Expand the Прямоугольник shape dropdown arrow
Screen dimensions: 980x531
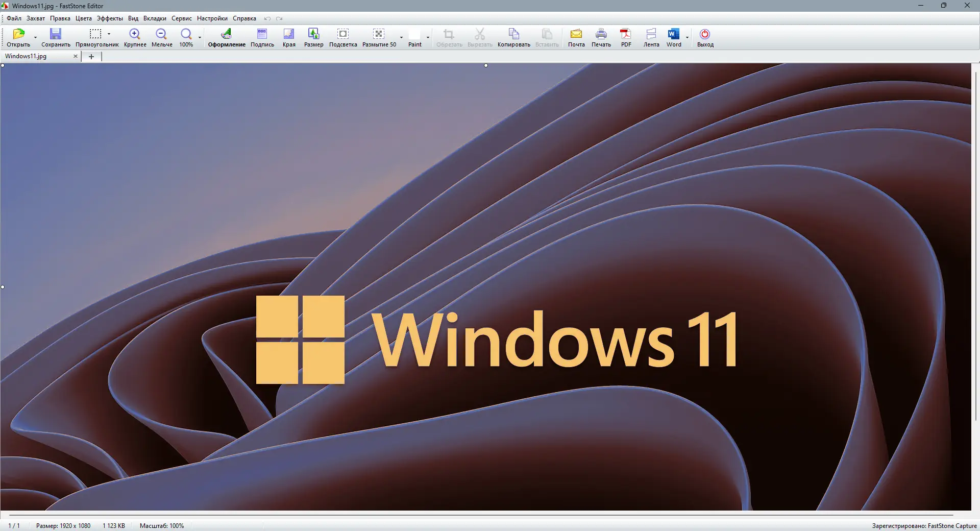click(x=109, y=34)
